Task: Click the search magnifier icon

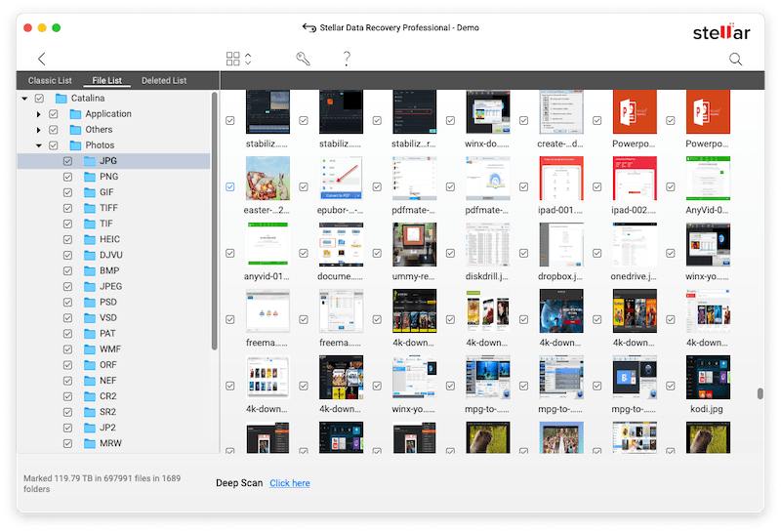Action: pyautogui.click(x=736, y=60)
